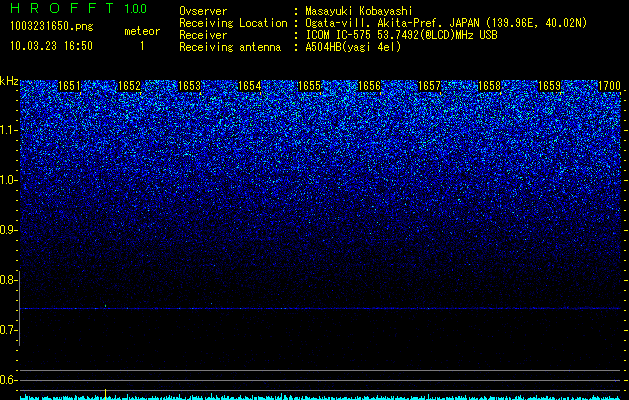Viewport: 629px width, 400px height.
Task: Click the Ovserver field label
Action: point(203,11)
